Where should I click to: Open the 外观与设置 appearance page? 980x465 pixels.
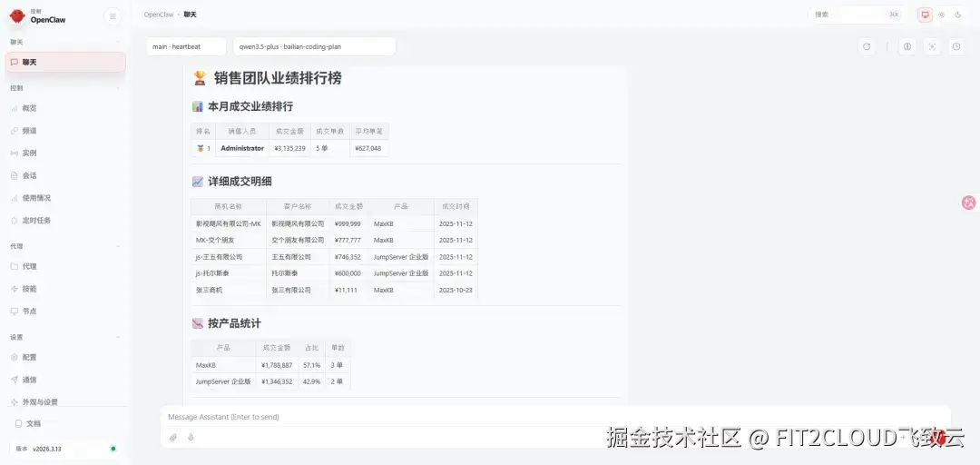tap(65, 401)
